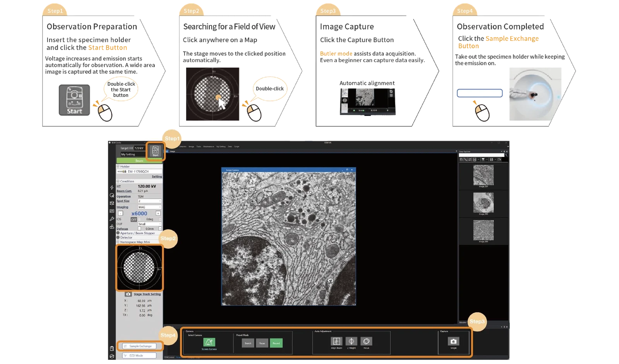619x364 pixels.
Task: Click the stamp-shaped sidebar icon
Action: [112, 227]
